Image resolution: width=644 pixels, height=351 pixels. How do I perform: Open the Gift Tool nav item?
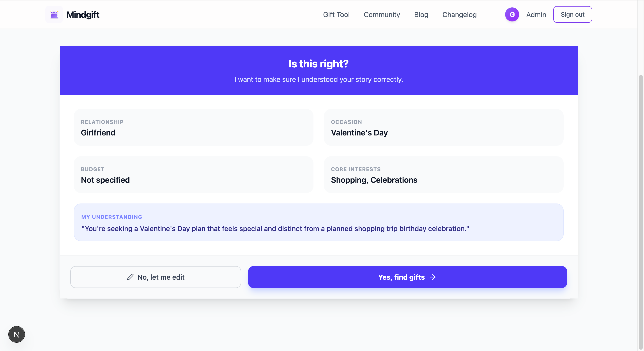[336, 14]
